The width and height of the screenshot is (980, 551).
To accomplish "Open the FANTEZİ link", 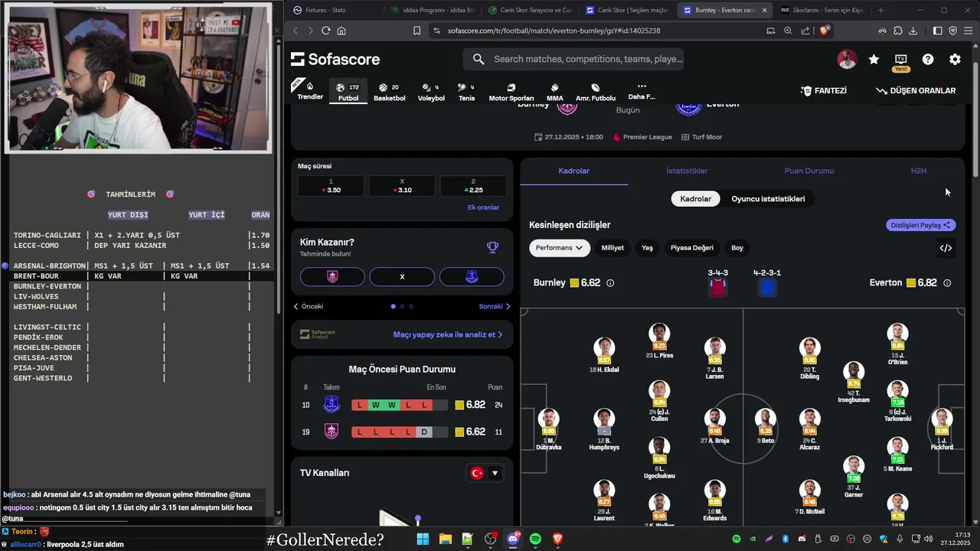I will pos(824,90).
